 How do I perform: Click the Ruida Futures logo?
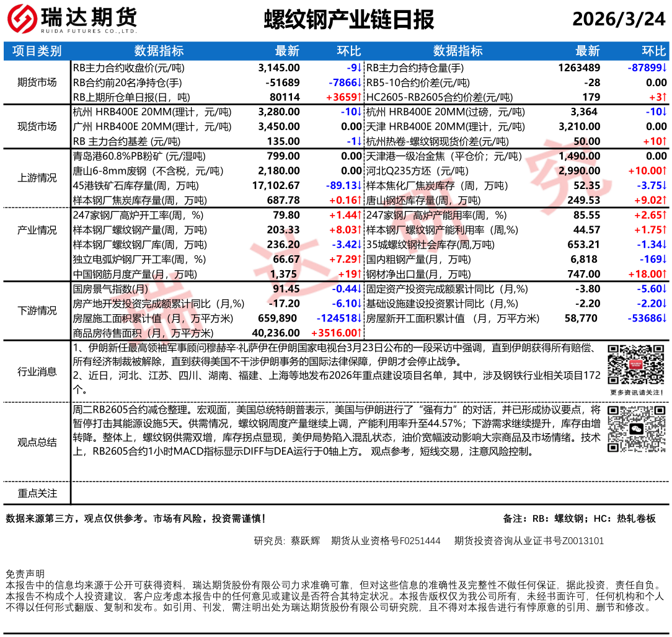(73, 20)
